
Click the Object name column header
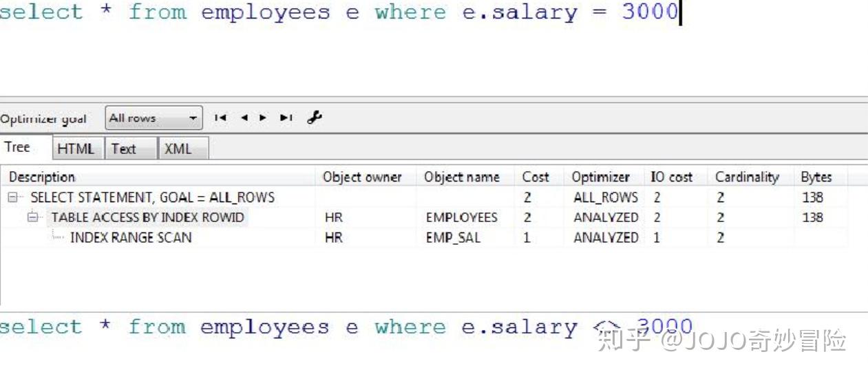[x=465, y=177]
